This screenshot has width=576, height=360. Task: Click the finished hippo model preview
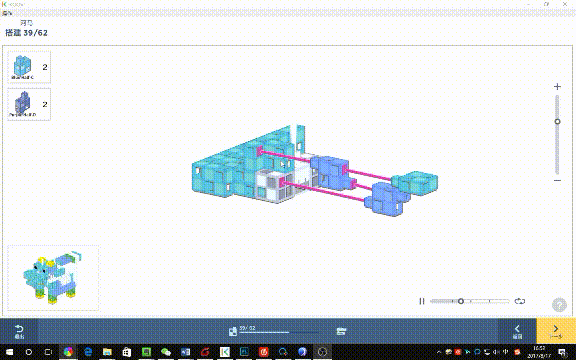[53, 278]
